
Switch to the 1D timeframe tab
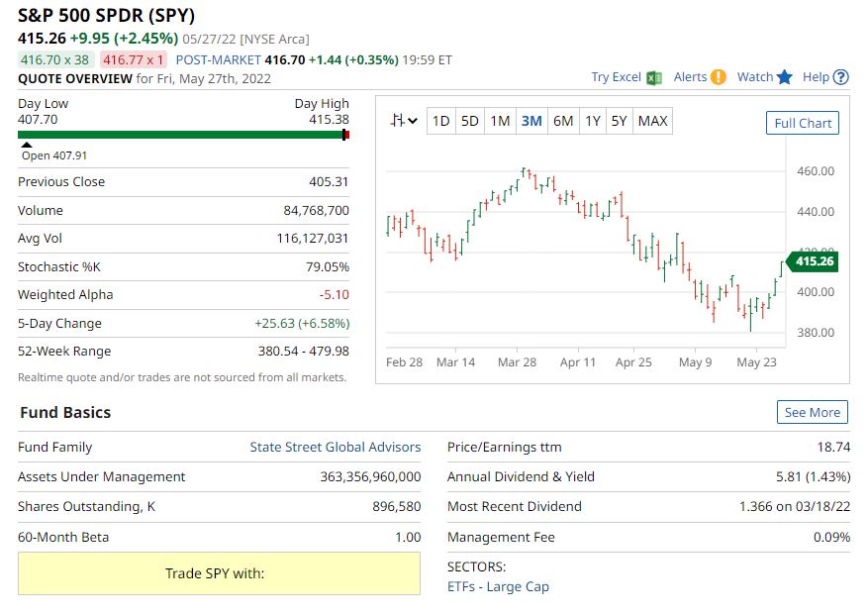pos(439,121)
